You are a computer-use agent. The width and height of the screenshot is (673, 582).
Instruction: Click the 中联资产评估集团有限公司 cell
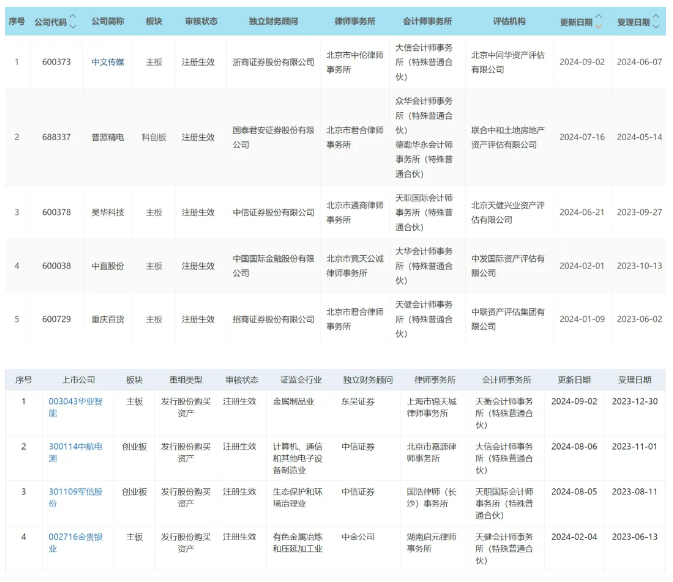tap(508, 319)
